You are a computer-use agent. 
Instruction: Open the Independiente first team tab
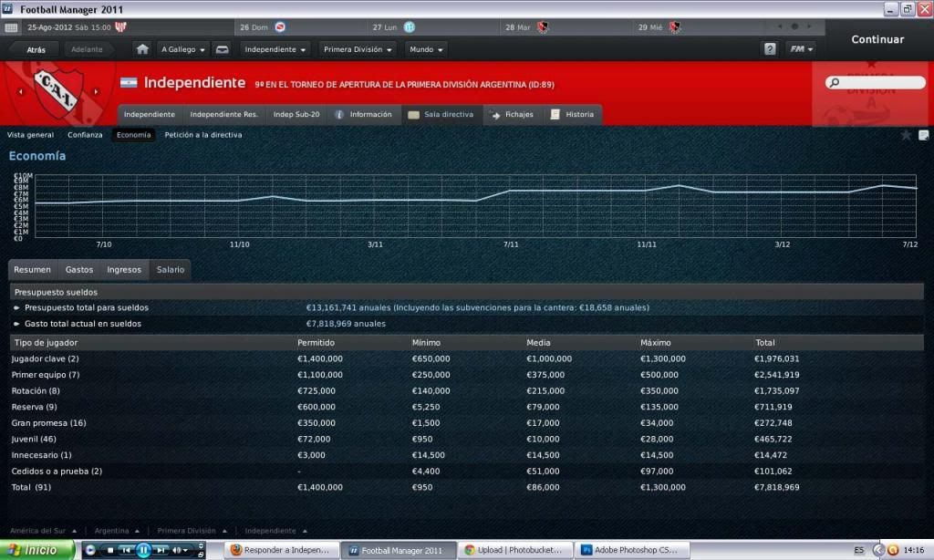[150, 114]
